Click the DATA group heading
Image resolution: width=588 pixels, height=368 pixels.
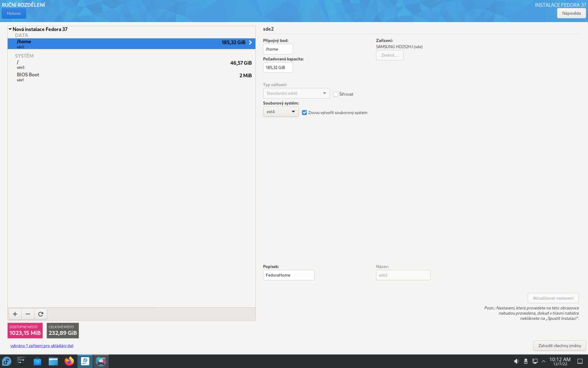click(x=21, y=35)
